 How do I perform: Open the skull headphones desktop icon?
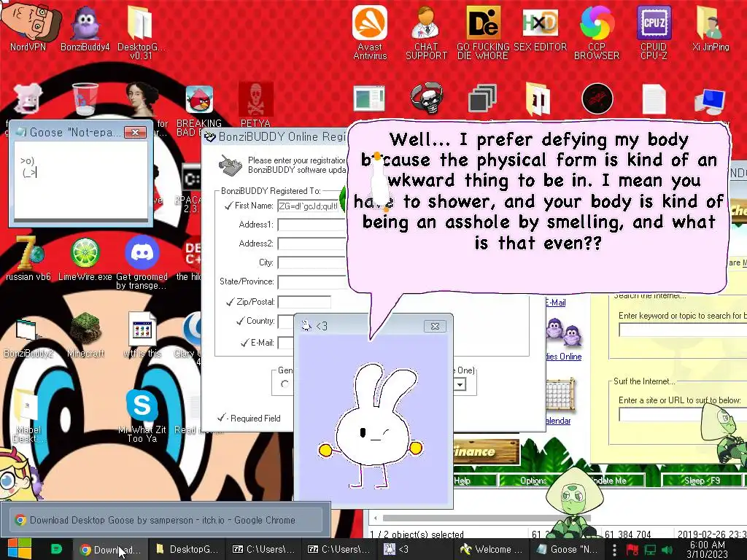426,99
